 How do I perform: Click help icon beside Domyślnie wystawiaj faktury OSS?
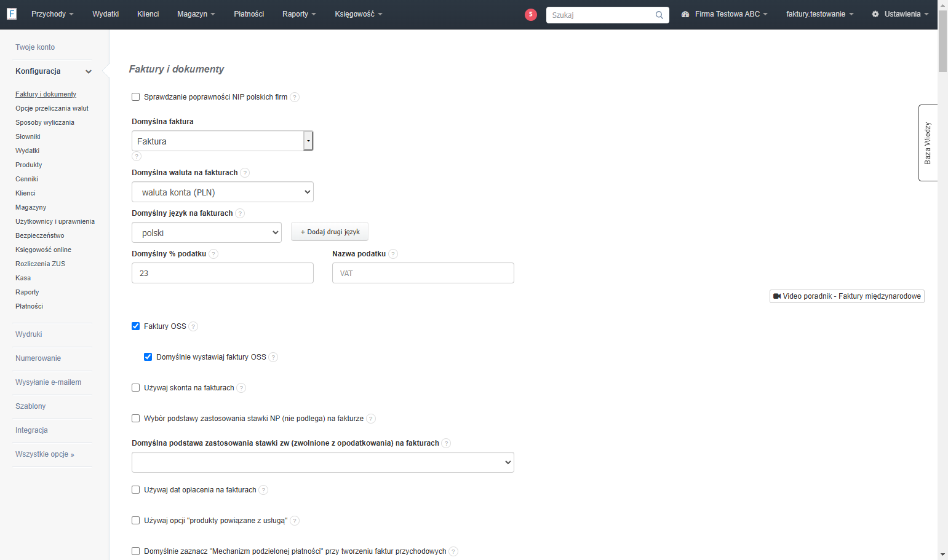click(x=273, y=357)
